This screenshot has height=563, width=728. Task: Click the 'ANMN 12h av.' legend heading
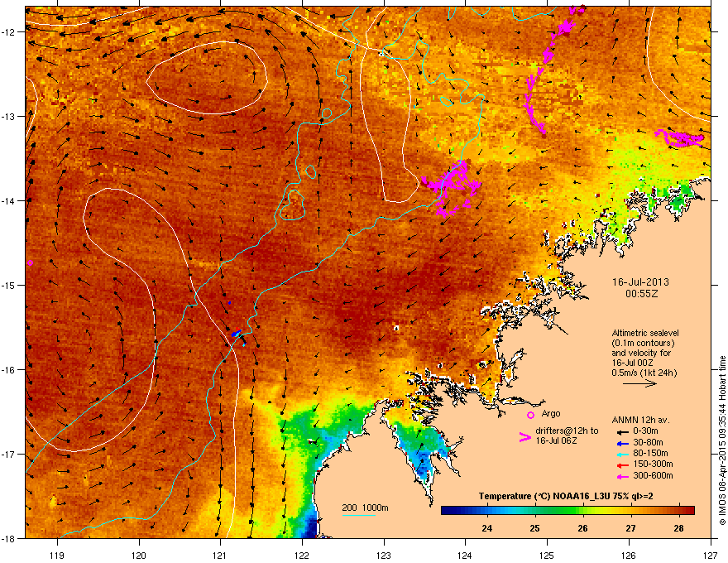[x=640, y=421]
